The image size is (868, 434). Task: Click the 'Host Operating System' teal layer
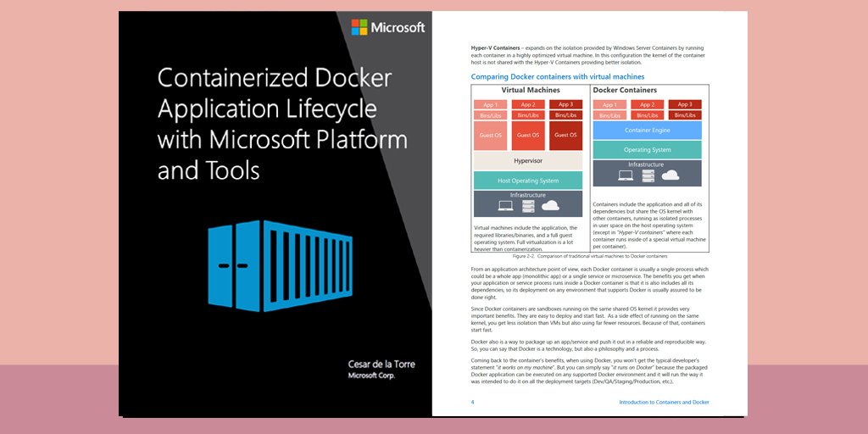528,181
